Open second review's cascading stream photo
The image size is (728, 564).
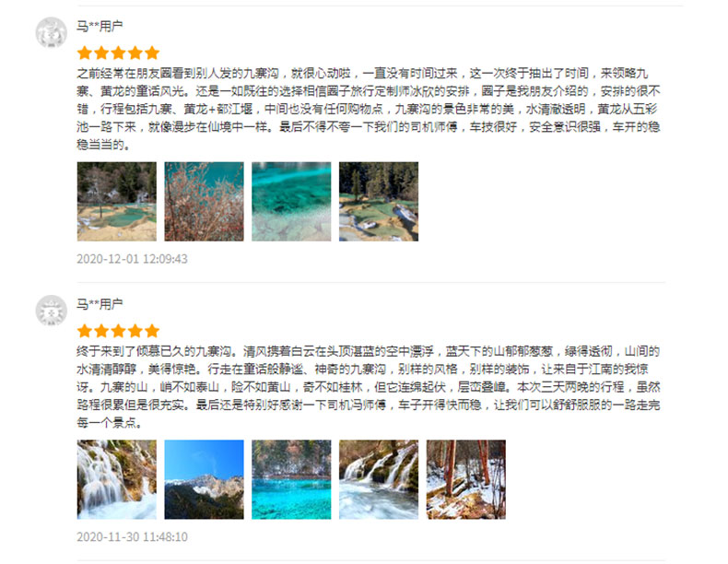(379, 479)
